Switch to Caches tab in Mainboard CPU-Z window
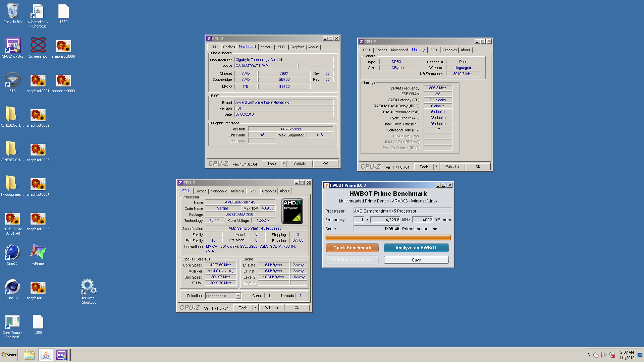 coord(229,47)
